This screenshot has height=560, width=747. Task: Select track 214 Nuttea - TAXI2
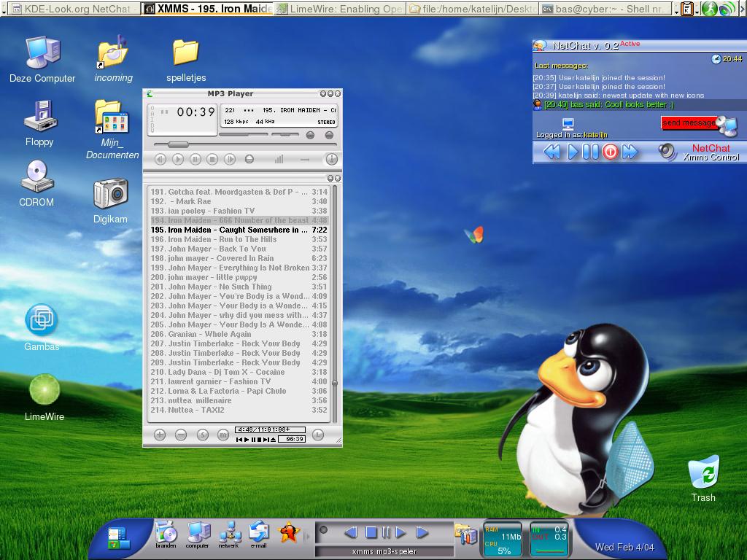[x=239, y=410]
